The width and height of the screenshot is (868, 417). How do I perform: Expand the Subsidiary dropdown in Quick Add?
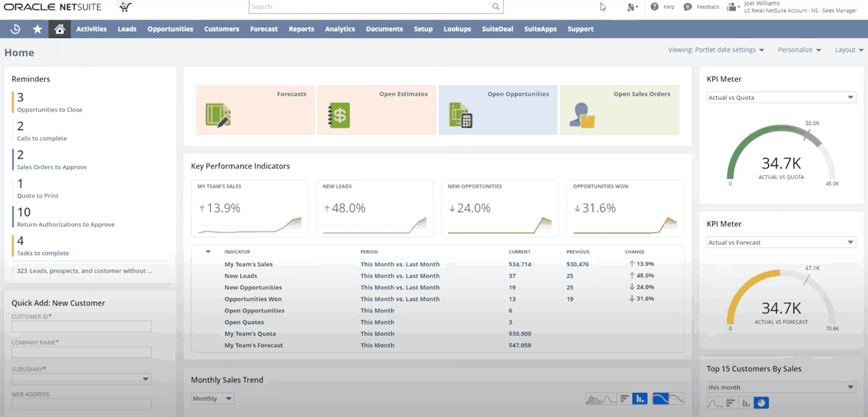click(x=81, y=379)
